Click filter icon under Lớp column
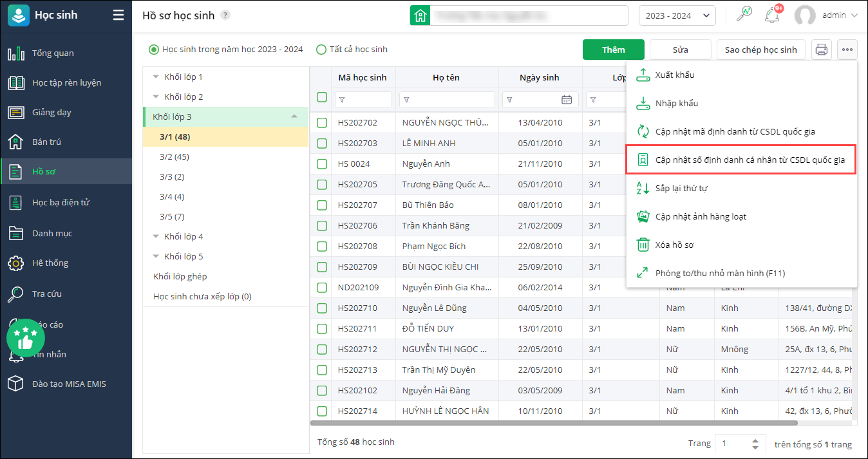Image resolution: width=868 pixels, height=459 pixels. point(593,100)
